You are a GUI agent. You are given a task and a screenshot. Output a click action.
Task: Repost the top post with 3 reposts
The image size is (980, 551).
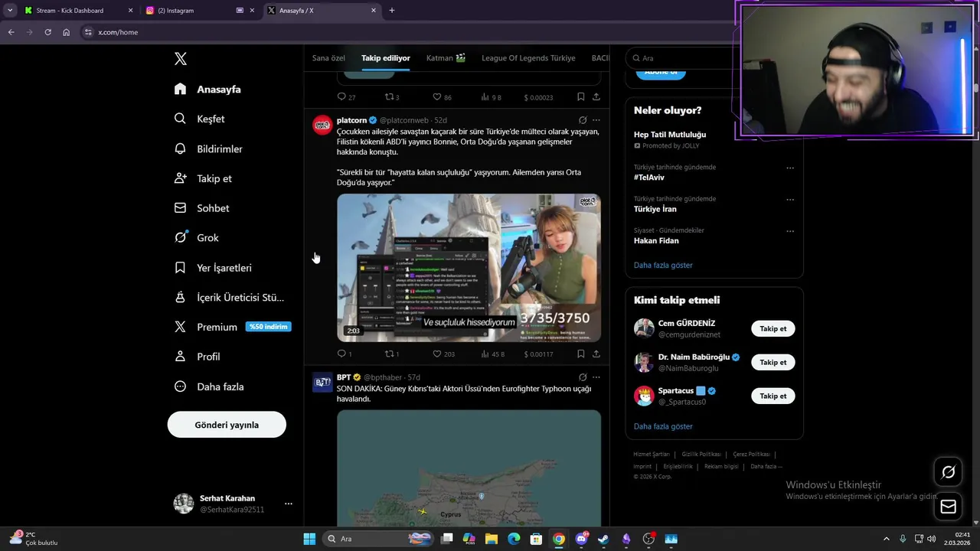pos(391,97)
